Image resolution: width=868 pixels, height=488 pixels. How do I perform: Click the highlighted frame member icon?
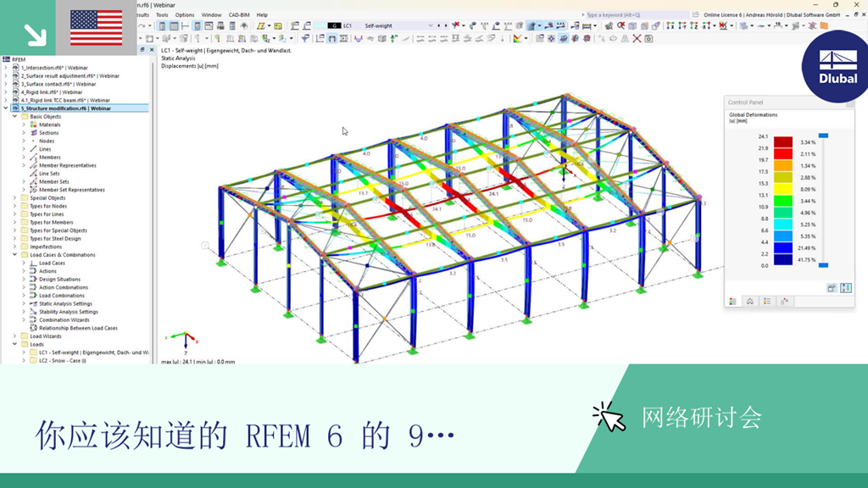point(331,38)
